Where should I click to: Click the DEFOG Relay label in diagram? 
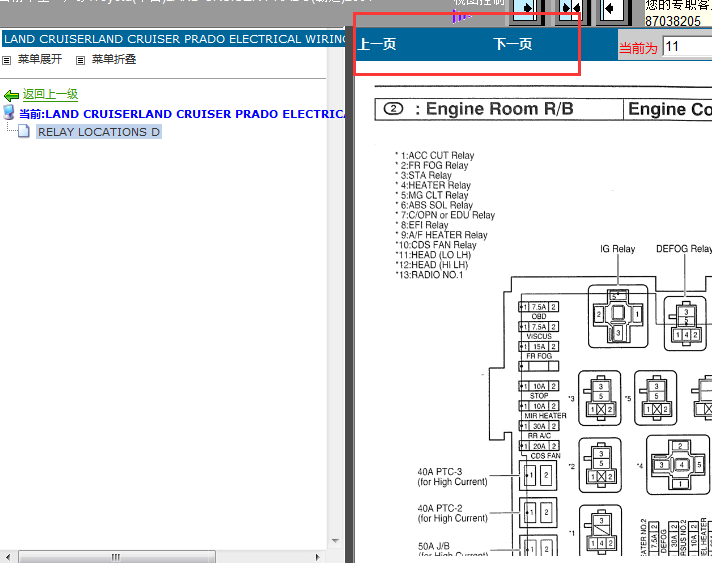coord(683,249)
